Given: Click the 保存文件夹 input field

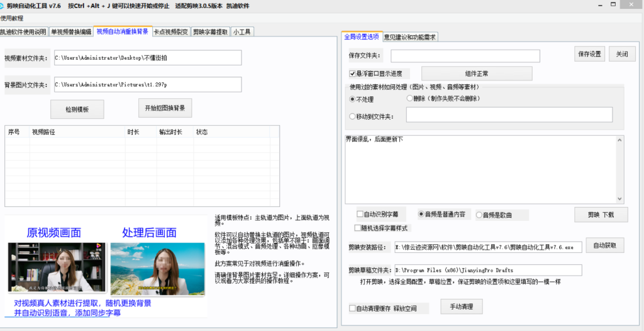Looking at the screenshot, I should pos(465,56).
